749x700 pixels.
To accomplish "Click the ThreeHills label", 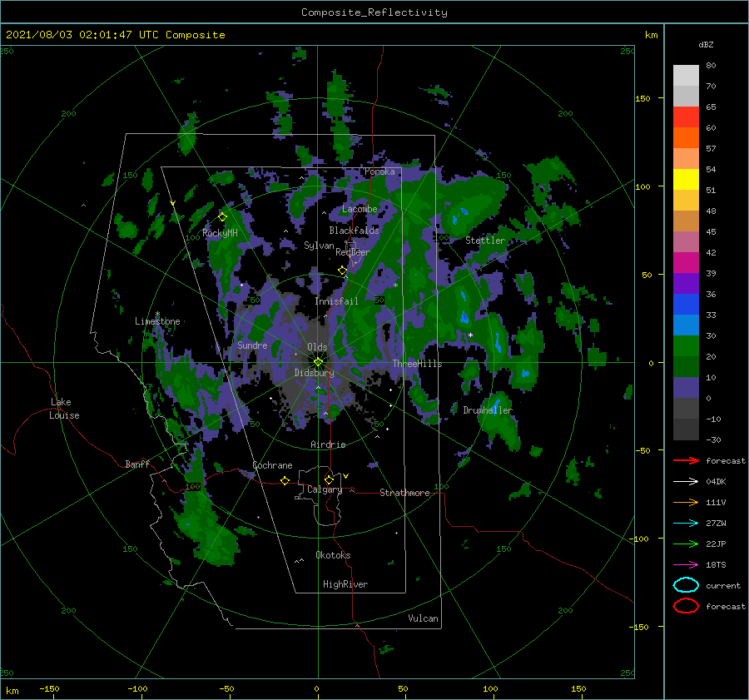I will point(418,364).
